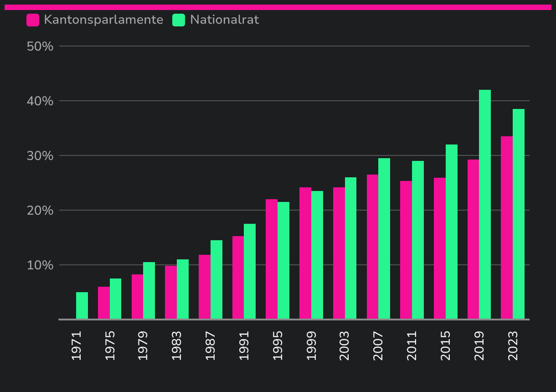The image size is (556, 392).
Task: Click the pink Kantonsparlamente bar for 1975
Action: coord(104,303)
